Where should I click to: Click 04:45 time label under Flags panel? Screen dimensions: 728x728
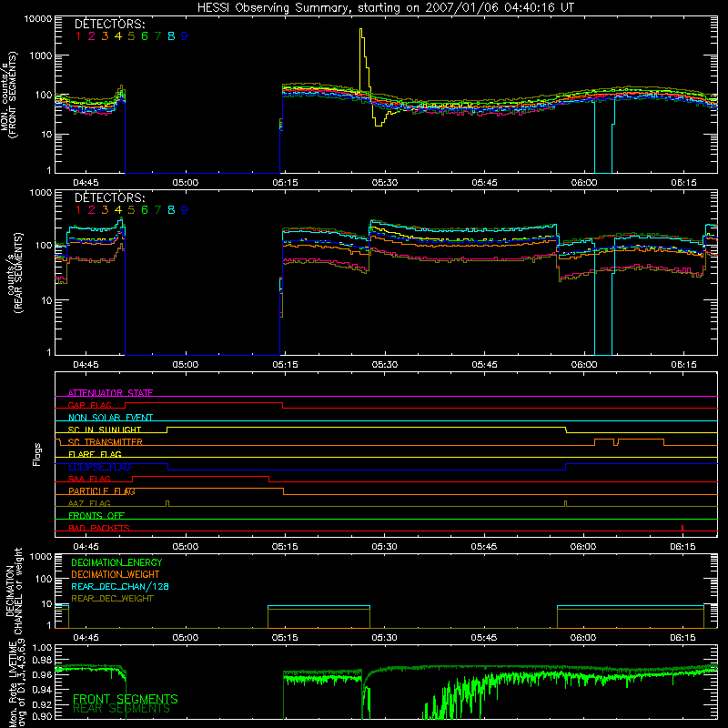coord(86,547)
